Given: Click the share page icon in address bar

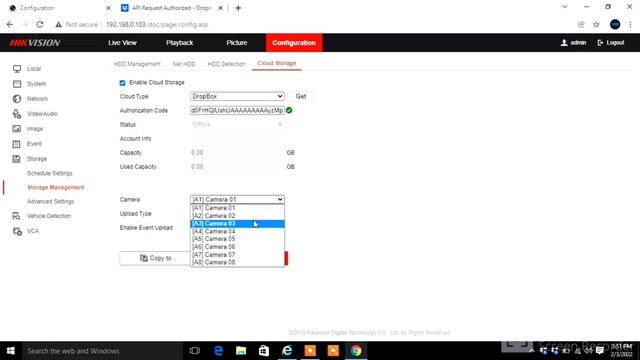Looking at the screenshot, I should click(x=581, y=24).
